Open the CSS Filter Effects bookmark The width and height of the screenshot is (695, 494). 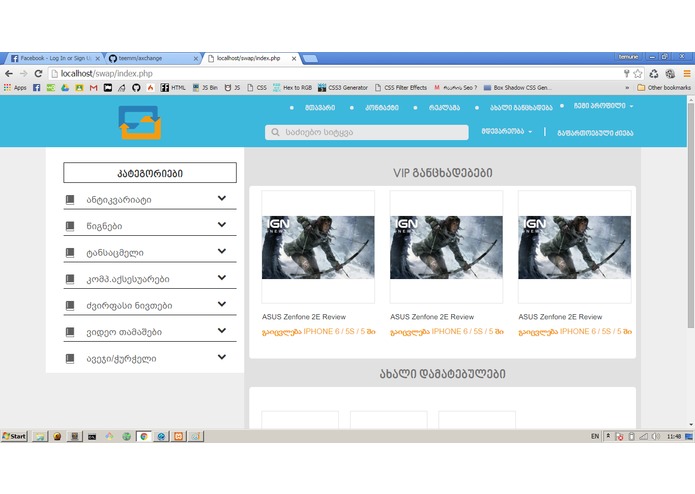(x=401, y=88)
